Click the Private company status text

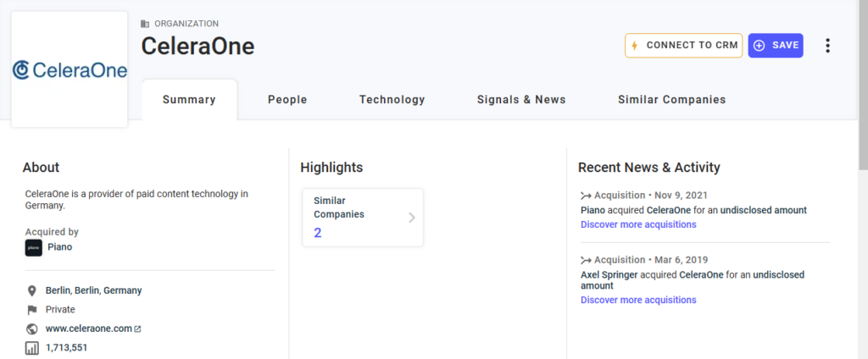point(60,310)
